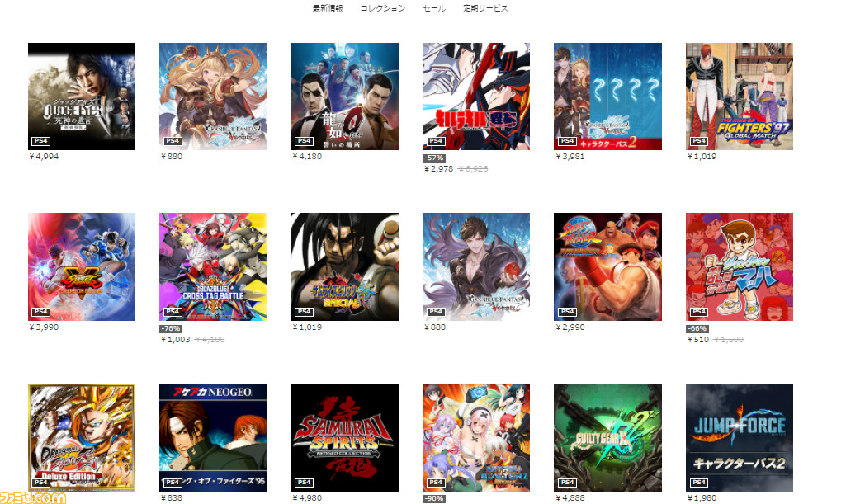Choose the Guilty Gear Xrd Rev 2 cover
Image resolution: width=846 pixels, height=504 pixels.
click(607, 437)
